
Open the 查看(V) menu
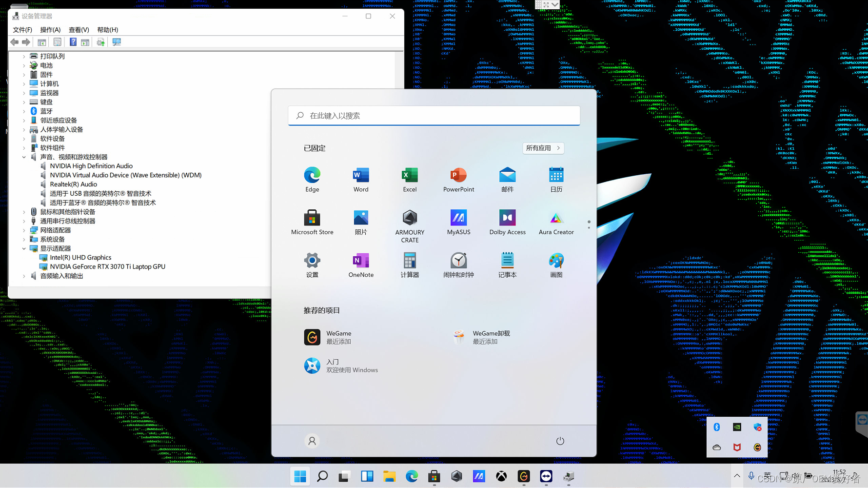[79, 30]
